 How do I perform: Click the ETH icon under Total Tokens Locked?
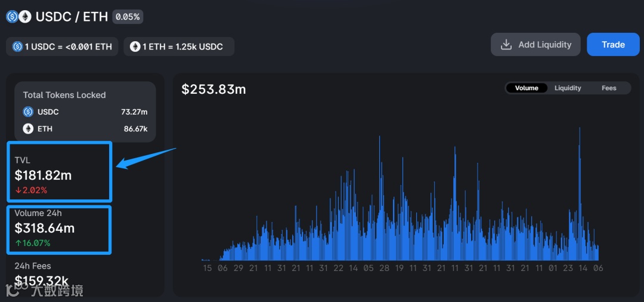pos(28,128)
